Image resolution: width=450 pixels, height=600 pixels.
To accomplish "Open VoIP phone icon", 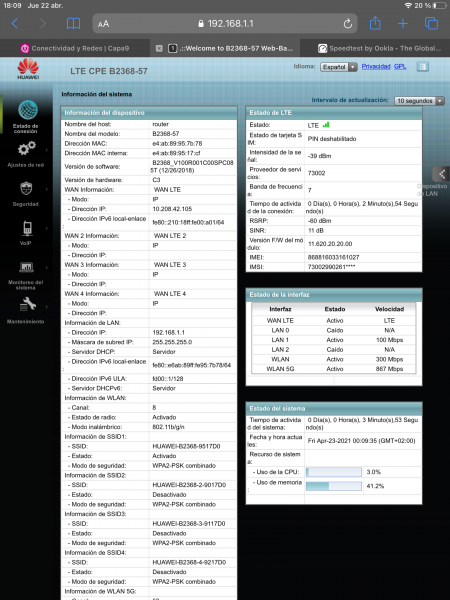I will point(27,228).
